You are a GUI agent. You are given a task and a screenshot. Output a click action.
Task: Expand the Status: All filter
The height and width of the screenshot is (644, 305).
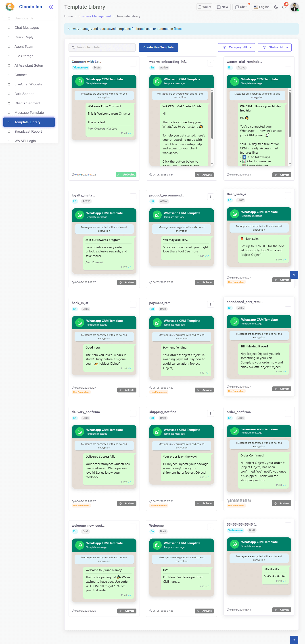[275, 47]
